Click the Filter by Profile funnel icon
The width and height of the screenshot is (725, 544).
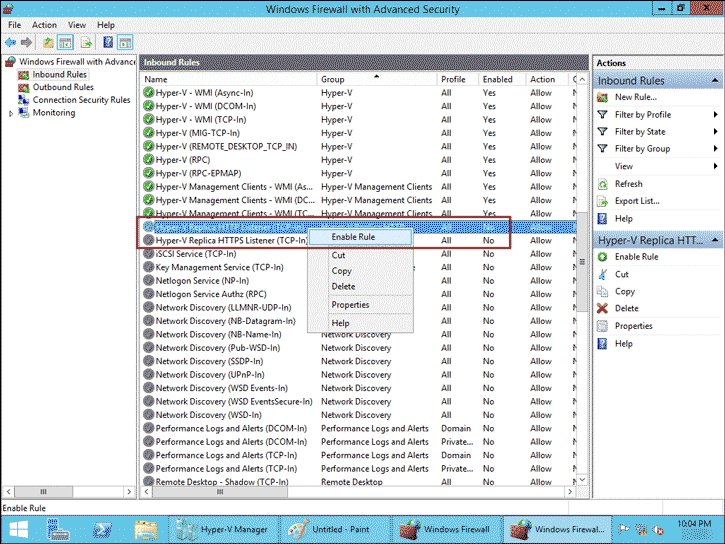point(602,115)
